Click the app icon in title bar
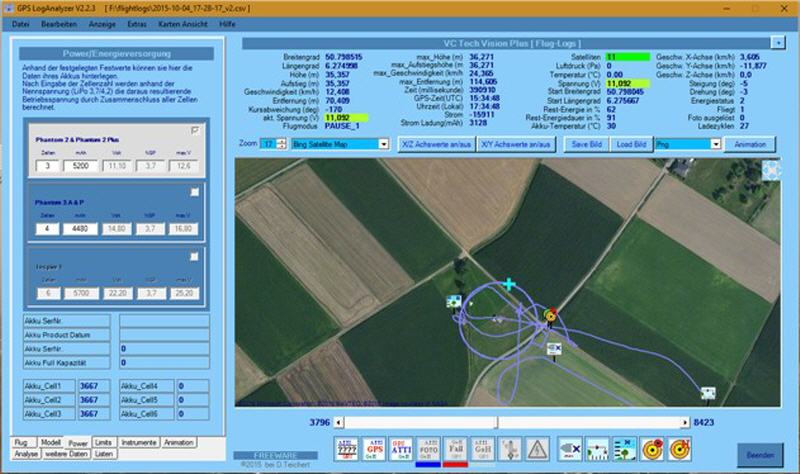 click(x=9, y=9)
